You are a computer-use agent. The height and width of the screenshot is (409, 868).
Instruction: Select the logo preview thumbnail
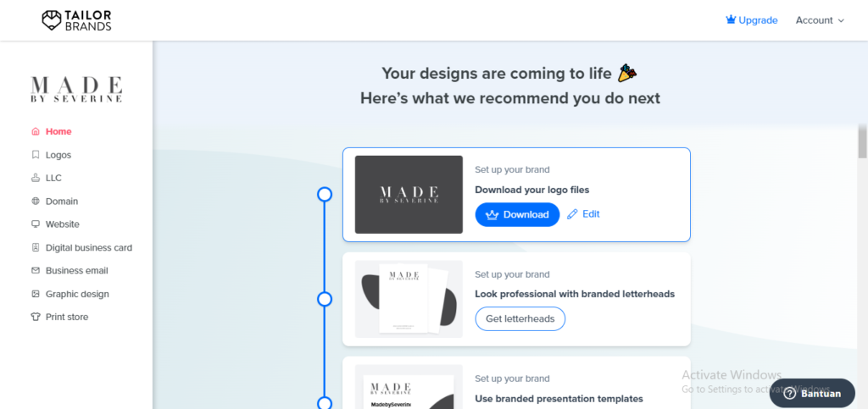tap(409, 195)
